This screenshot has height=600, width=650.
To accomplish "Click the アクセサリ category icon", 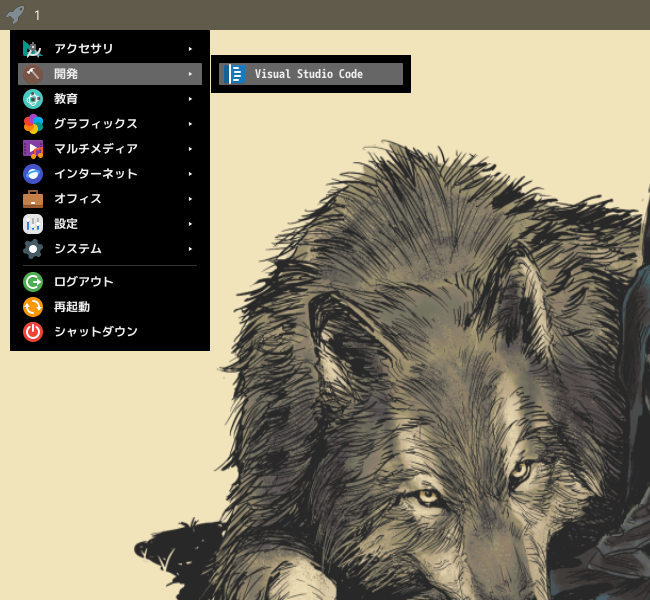I will click(x=33, y=49).
